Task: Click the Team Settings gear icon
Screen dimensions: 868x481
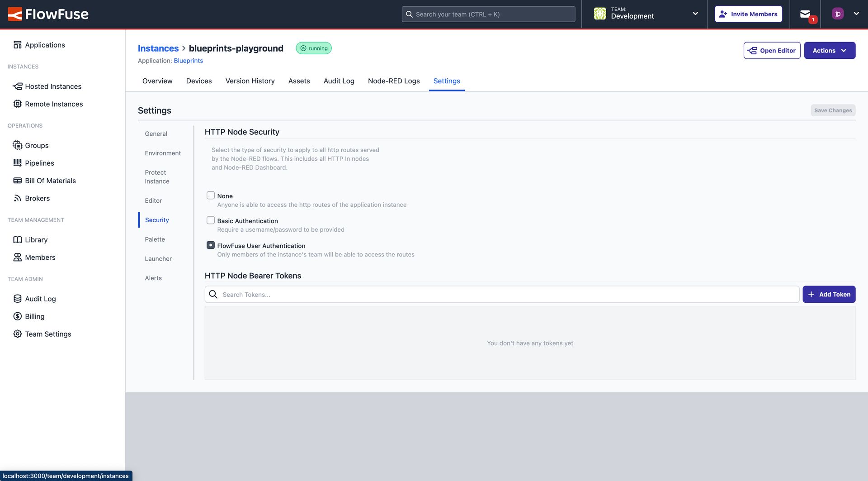Action: click(17, 333)
